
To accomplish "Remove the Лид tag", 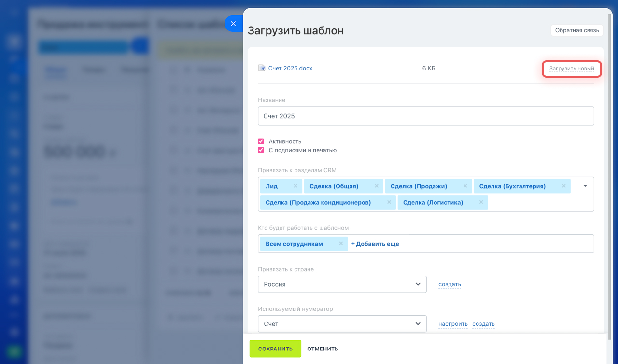I will (295, 186).
